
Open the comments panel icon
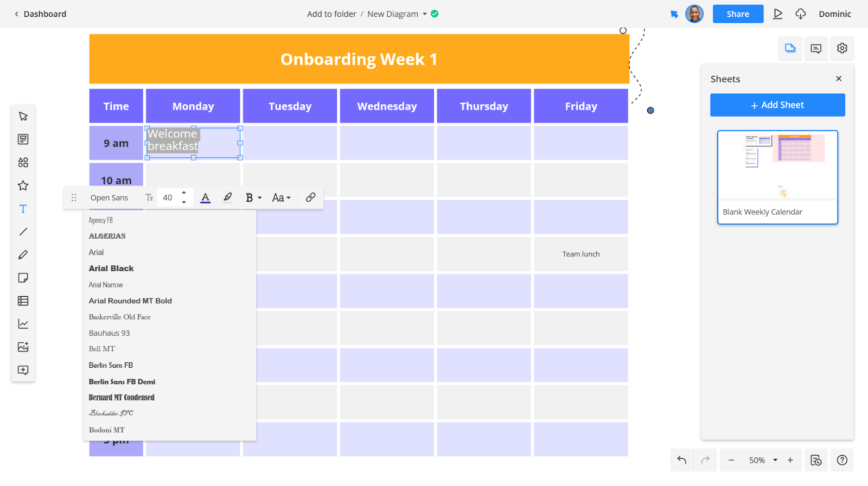[x=816, y=48]
